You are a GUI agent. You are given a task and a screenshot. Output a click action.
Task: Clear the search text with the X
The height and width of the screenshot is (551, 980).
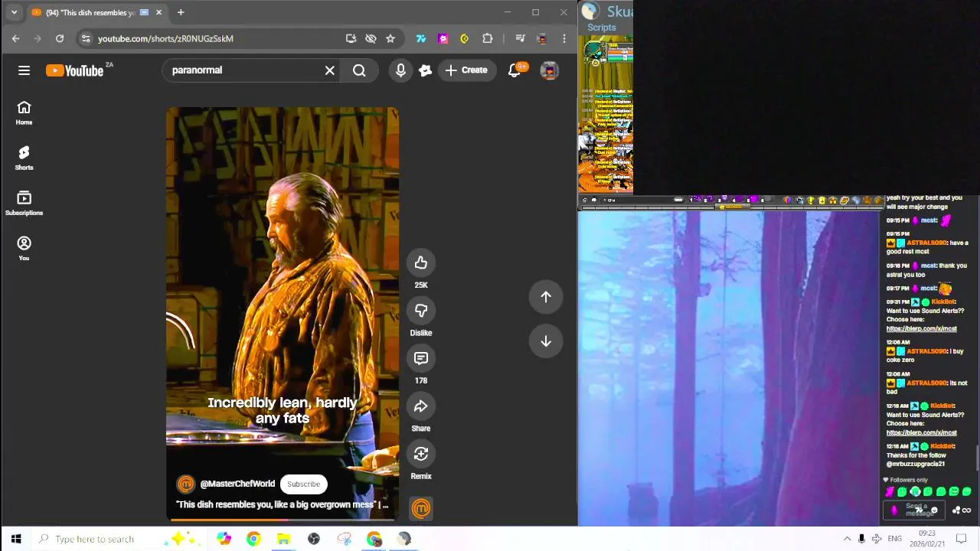(x=330, y=70)
